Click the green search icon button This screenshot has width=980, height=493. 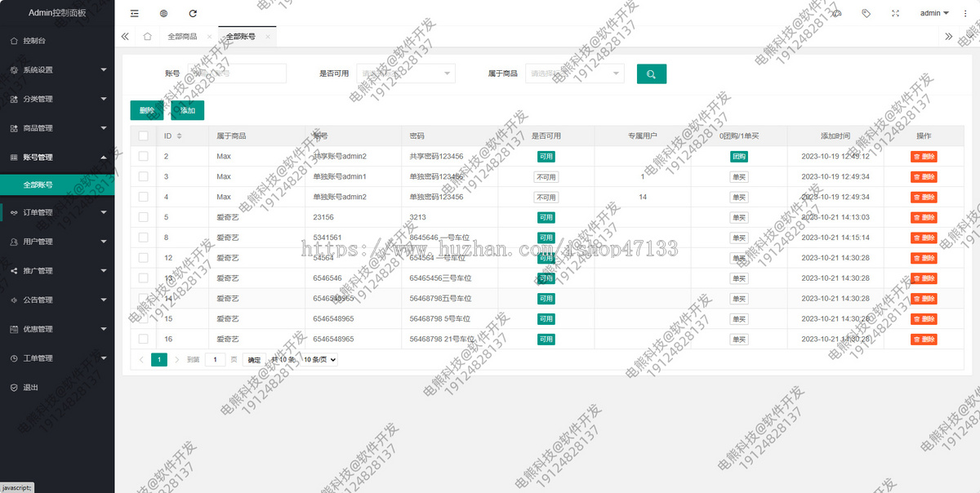coord(652,73)
